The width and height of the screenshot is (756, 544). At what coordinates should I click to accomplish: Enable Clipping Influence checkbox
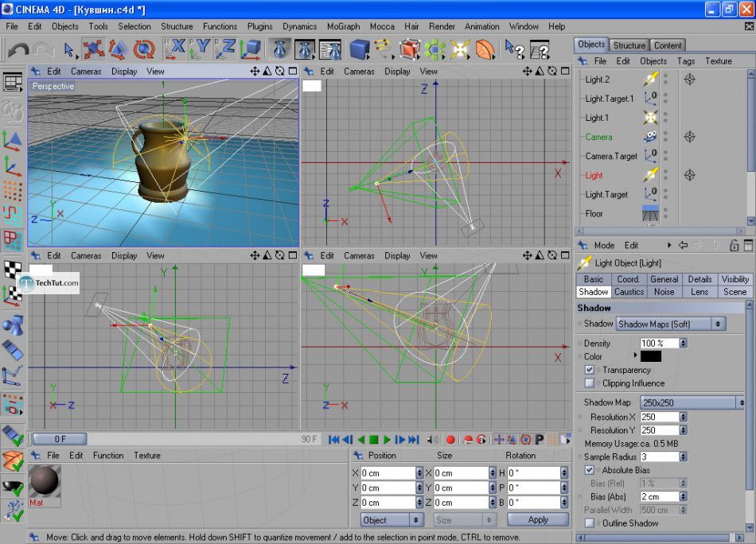point(589,383)
